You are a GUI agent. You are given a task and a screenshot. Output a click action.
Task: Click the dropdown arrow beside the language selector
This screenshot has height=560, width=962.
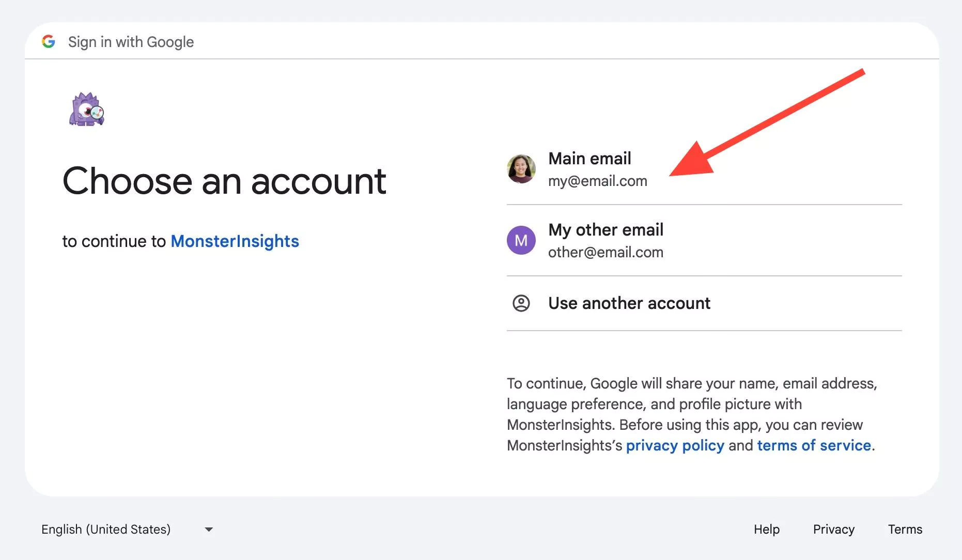tap(208, 529)
